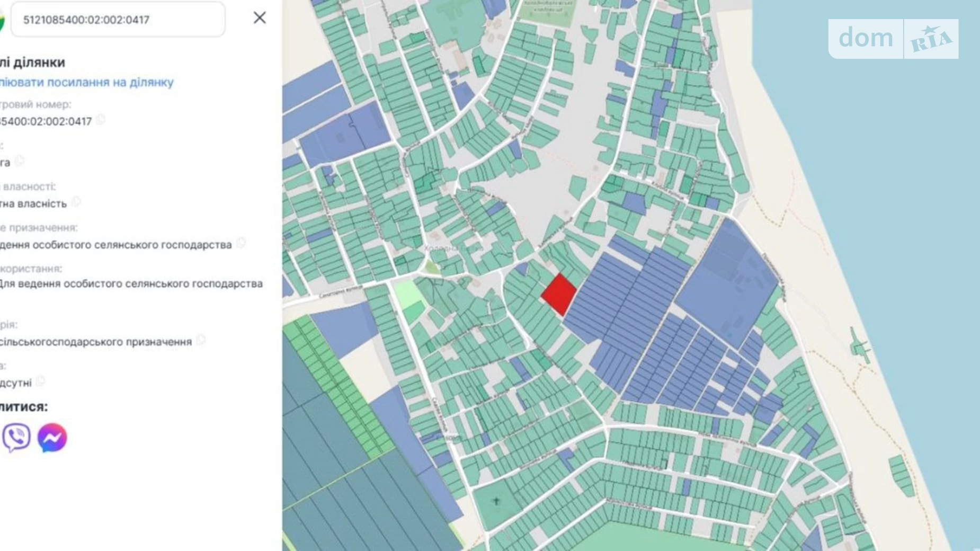Viewport: 980px width, 551px height.
Task: Copy link to the parcel
Action: (x=86, y=83)
